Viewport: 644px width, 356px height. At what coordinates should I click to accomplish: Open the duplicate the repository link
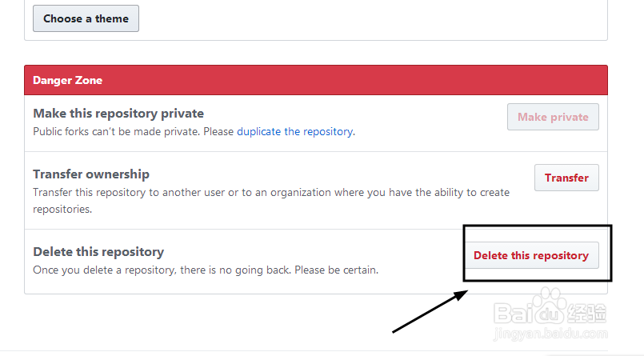click(295, 131)
